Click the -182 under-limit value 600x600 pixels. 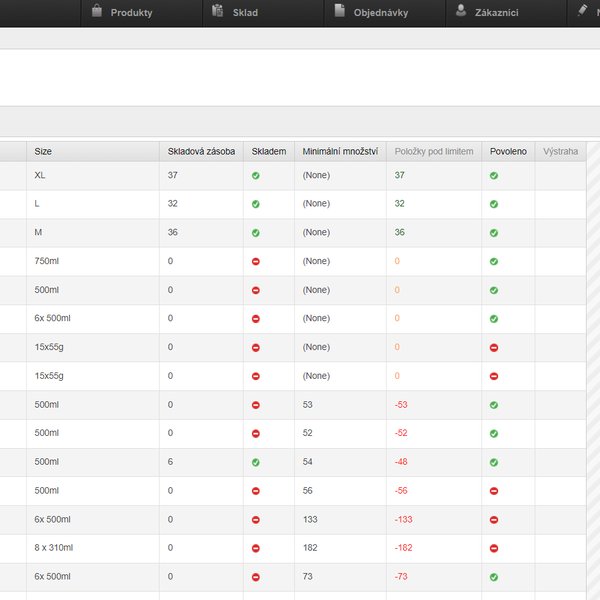tap(406, 549)
